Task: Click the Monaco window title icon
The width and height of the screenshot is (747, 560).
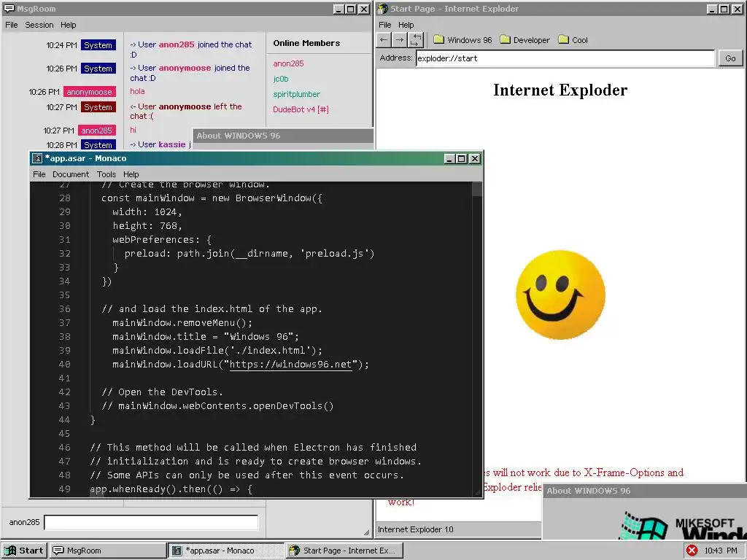Action: point(37,158)
